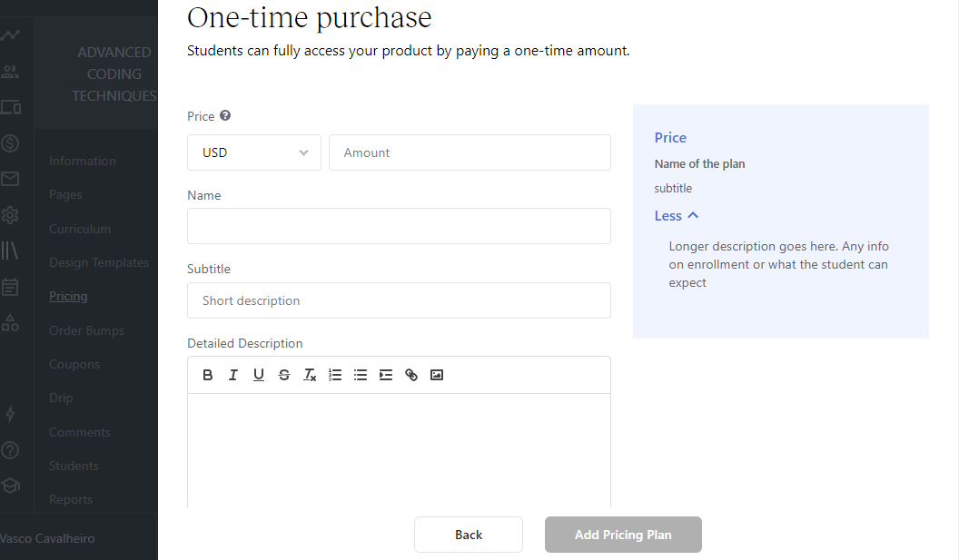Open the sales dollar sidebar icon
Screen dimensions: 959x560
click(x=10, y=143)
